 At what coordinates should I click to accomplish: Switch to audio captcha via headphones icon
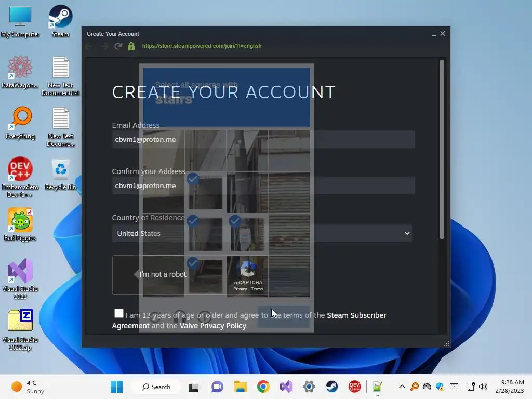pos(179,317)
